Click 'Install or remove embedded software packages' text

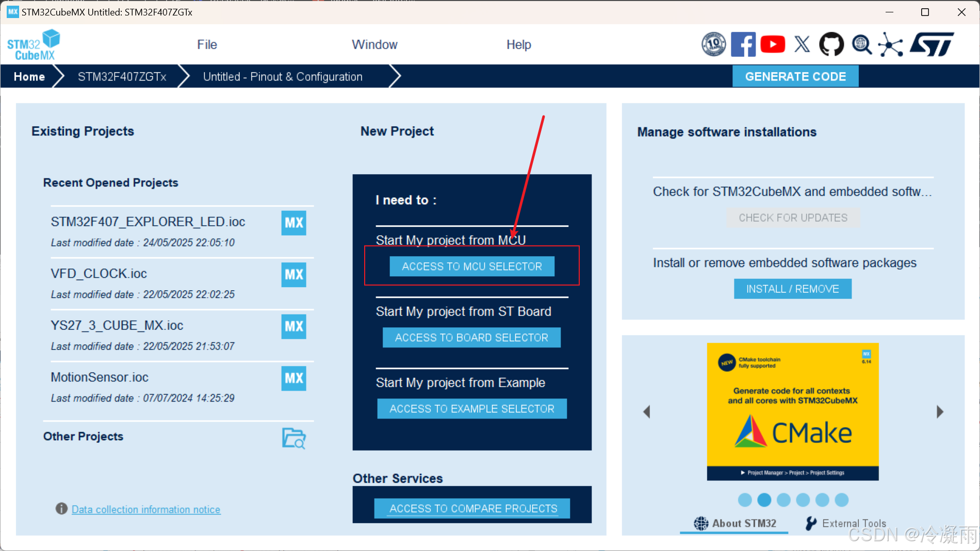pos(785,263)
